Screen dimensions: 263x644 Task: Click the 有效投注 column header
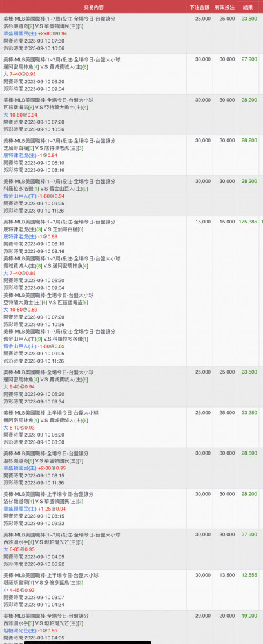225,7
